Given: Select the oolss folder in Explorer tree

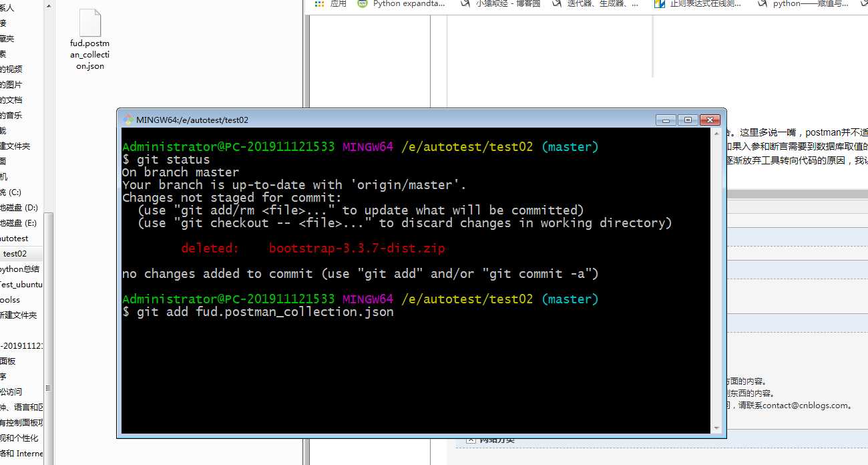Looking at the screenshot, I should [10, 300].
